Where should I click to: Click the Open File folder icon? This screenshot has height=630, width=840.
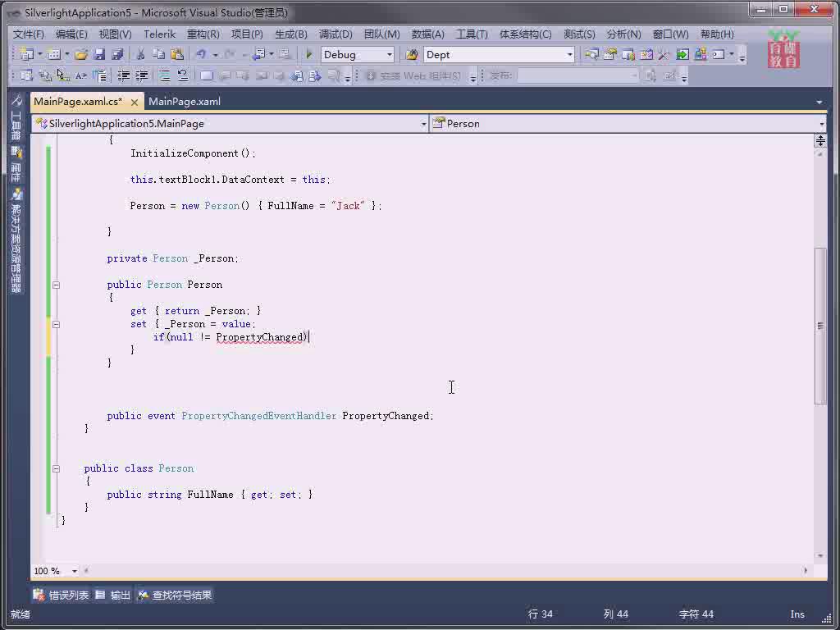[x=81, y=54]
